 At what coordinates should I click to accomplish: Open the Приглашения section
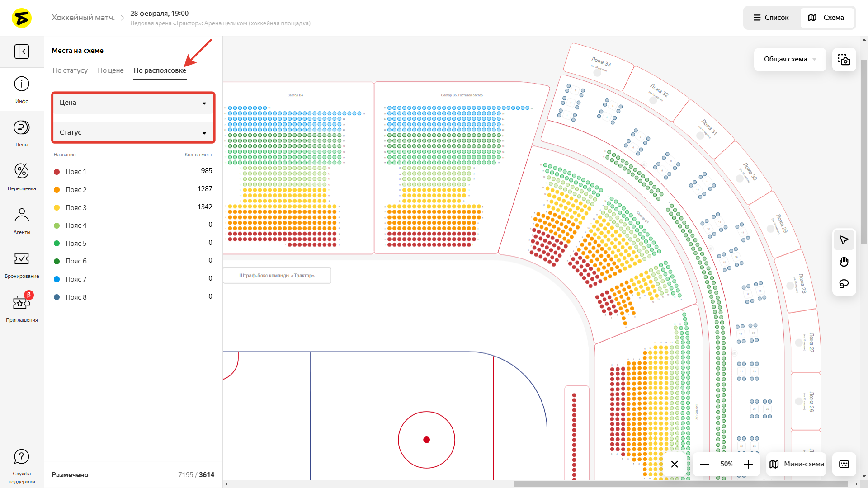tap(22, 308)
